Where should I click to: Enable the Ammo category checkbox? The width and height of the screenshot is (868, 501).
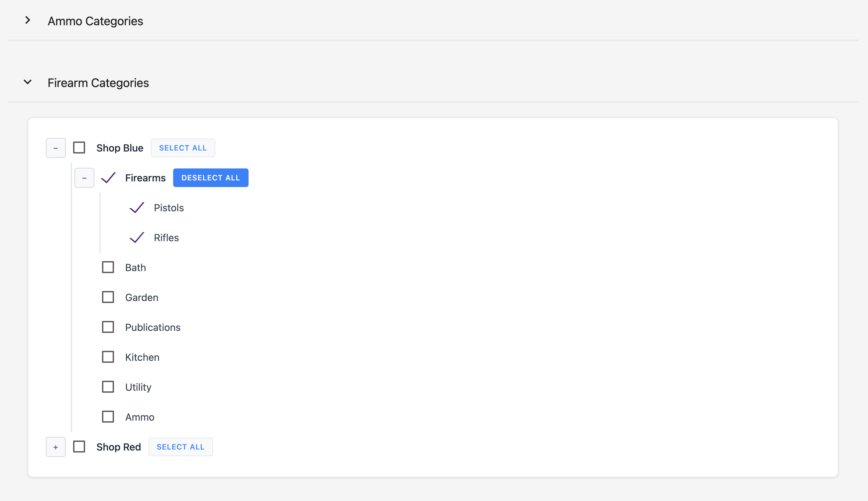108,417
